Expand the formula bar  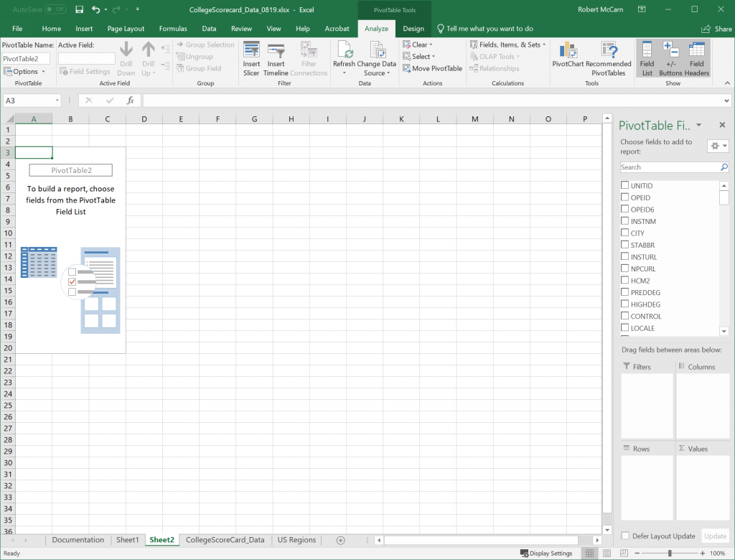[726, 101]
